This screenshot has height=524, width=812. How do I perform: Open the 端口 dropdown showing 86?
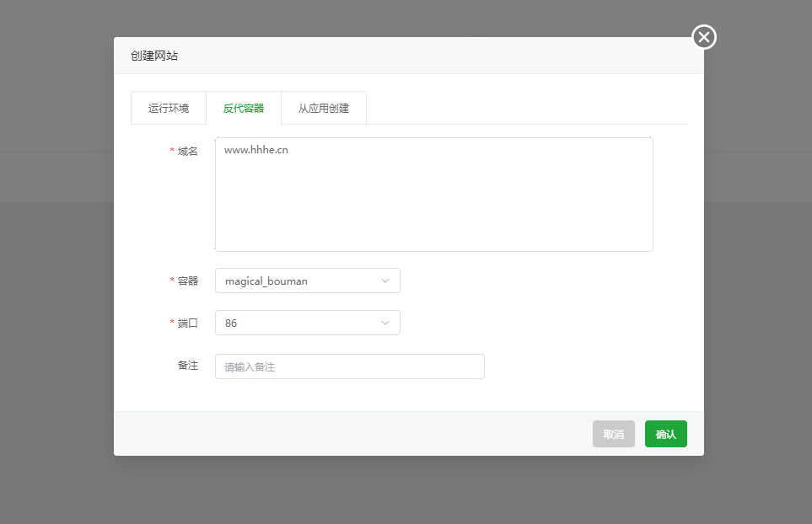tap(308, 323)
